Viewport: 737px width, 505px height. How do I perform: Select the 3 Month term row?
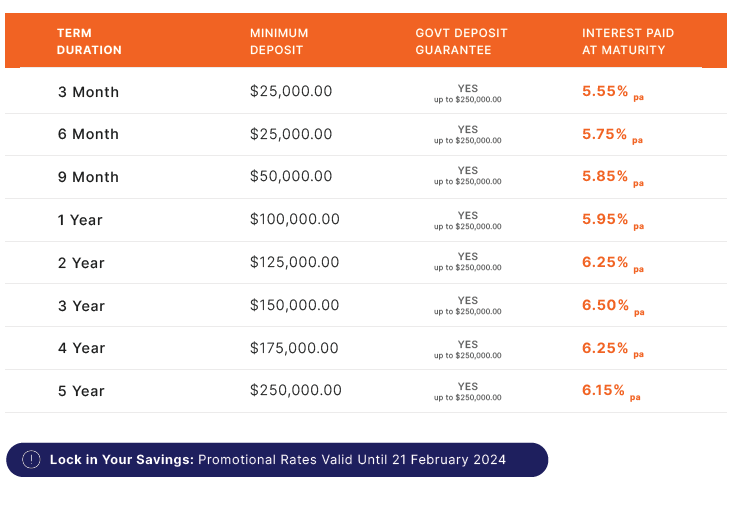88,92
